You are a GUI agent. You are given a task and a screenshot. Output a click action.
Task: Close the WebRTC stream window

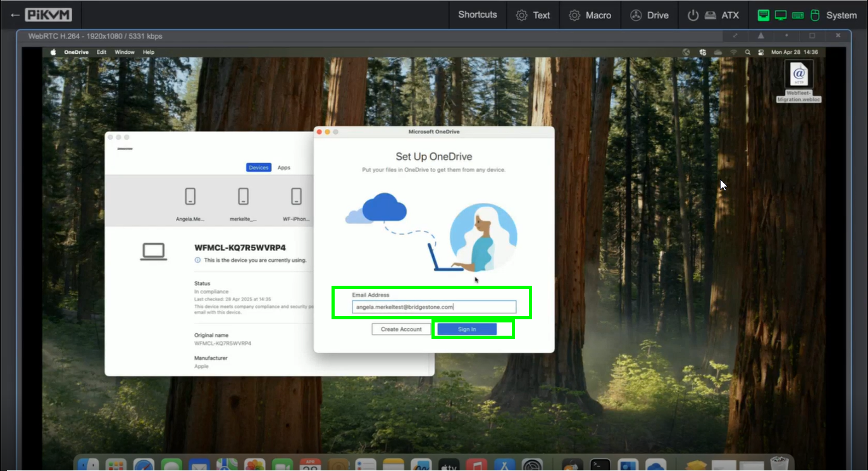coord(838,36)
